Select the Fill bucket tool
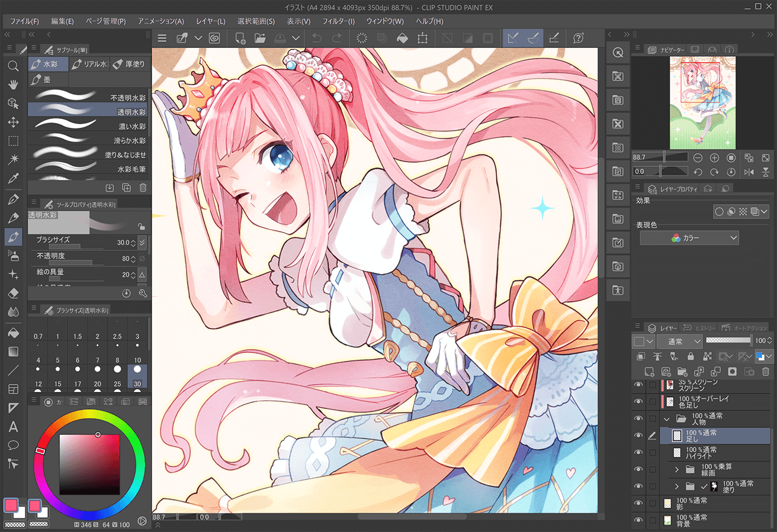Viewport: 777px width, 532px height. (13, 331)
